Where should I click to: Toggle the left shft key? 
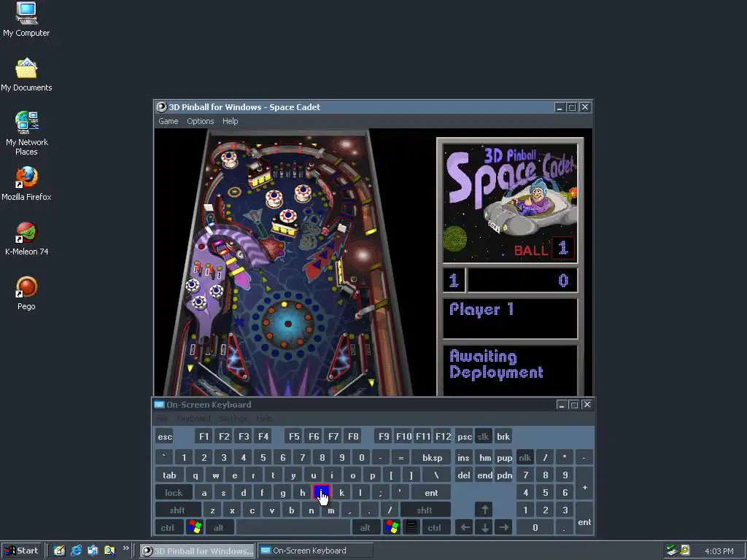point(177,510)
